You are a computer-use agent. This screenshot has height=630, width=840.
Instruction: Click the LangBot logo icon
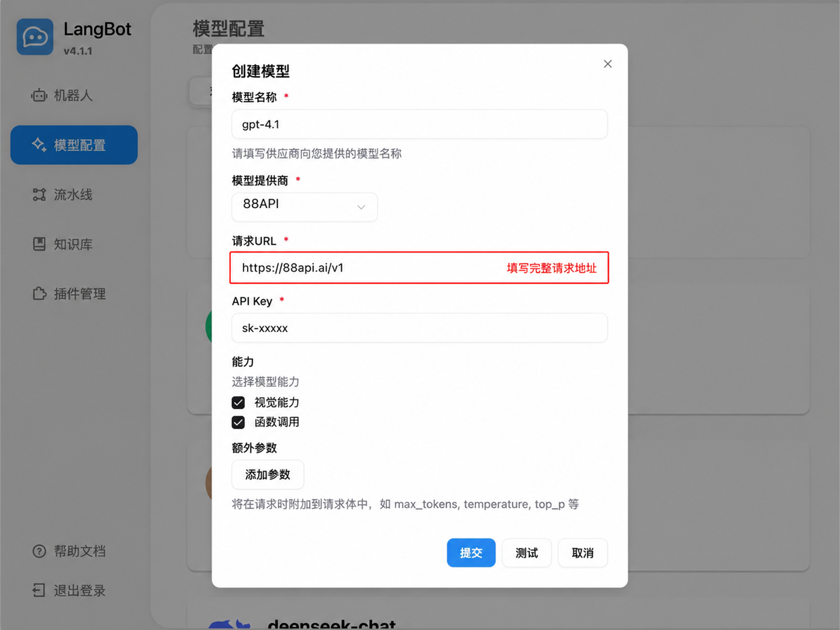pyautogui.click(x=35, y=37)
